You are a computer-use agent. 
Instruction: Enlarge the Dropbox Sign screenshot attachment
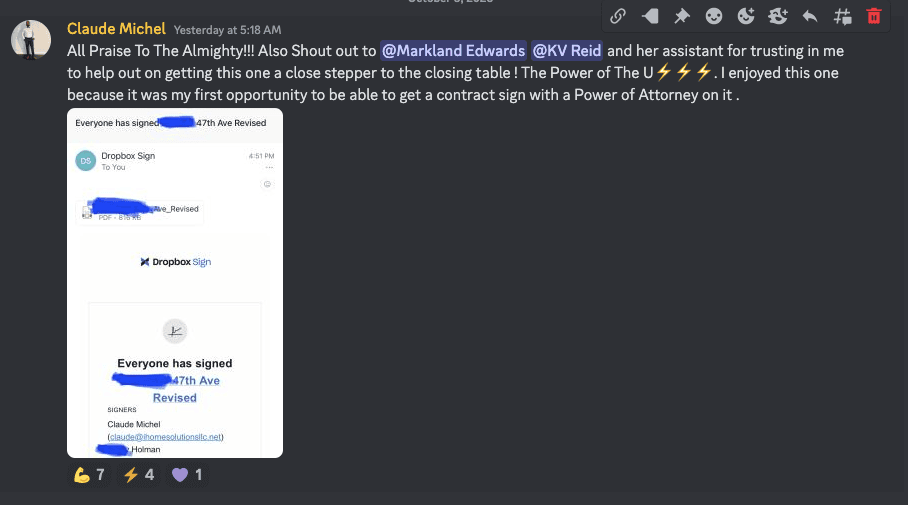pos(175,283)
